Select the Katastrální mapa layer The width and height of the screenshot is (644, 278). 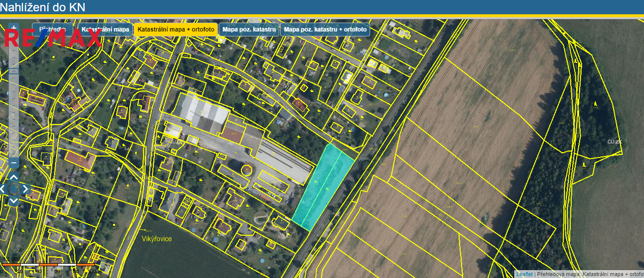105,30
